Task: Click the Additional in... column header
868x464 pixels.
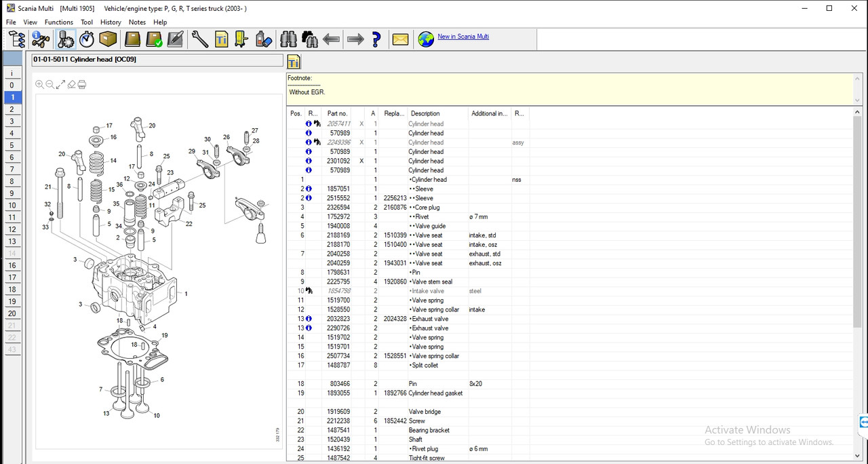Action: 490,113
